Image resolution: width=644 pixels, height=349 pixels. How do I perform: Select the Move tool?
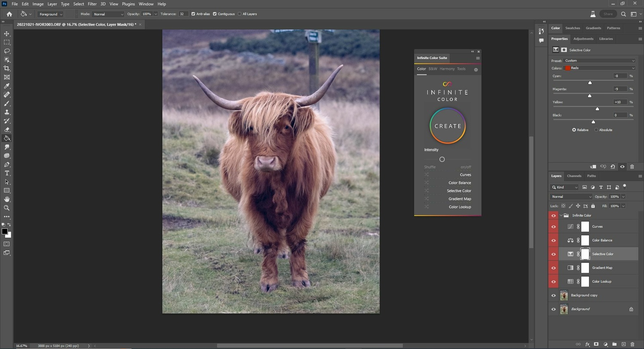pyautogui.click(x=6, y=33)
